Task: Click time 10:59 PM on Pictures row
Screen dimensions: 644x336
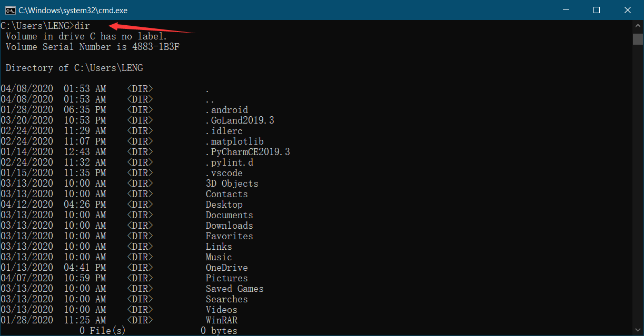Action: 85,278
